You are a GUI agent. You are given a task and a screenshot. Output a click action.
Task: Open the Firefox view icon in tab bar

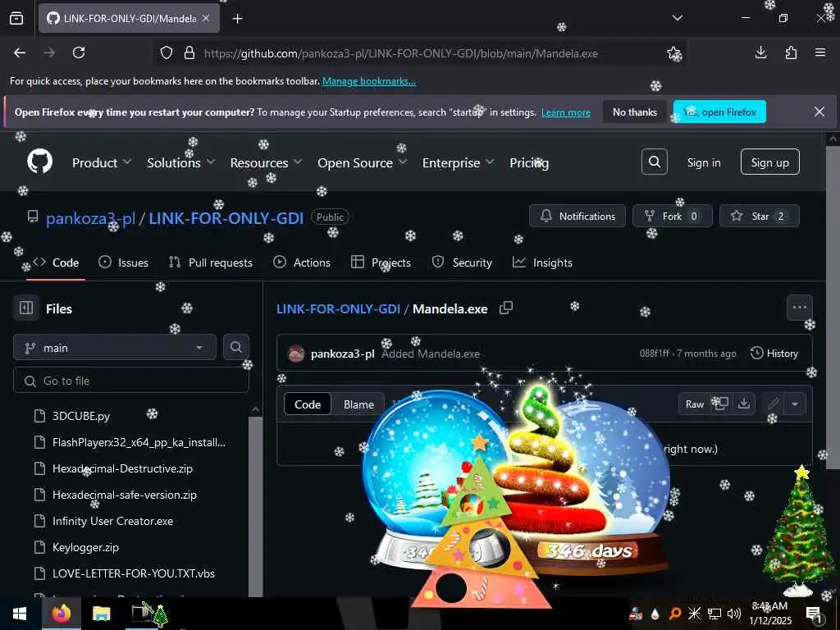[x=16, y=19]
